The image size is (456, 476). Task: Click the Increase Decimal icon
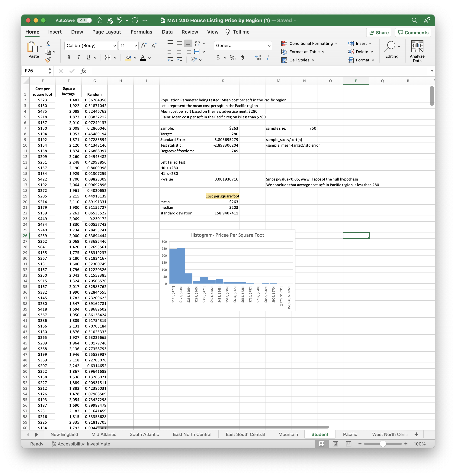[258, 58]
